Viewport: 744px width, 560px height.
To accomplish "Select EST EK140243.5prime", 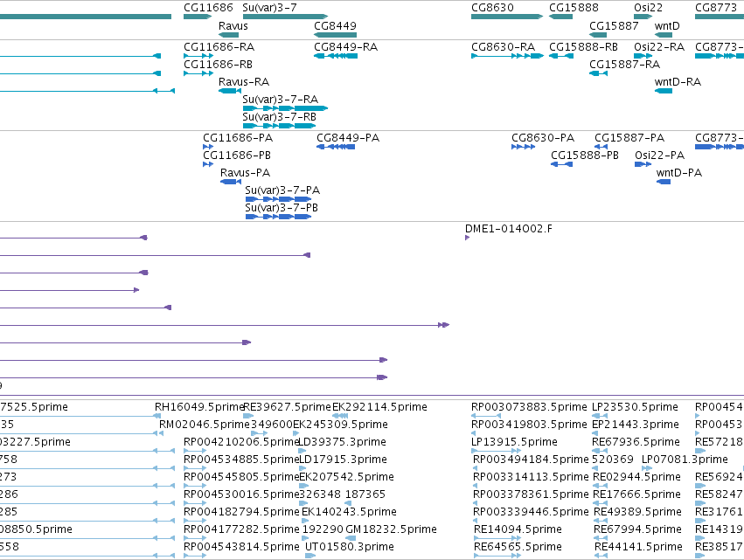I will click(349, 512).
